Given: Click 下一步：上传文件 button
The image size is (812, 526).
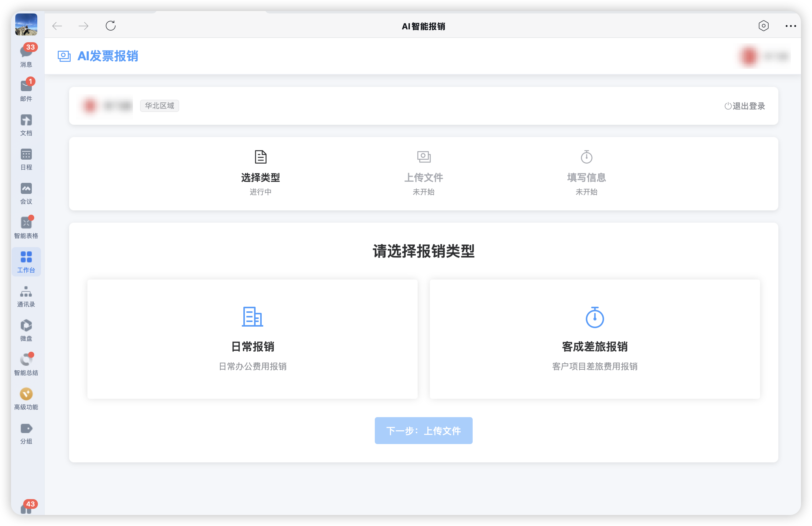Looking at the screenshot, I should [x=423, y=430].
